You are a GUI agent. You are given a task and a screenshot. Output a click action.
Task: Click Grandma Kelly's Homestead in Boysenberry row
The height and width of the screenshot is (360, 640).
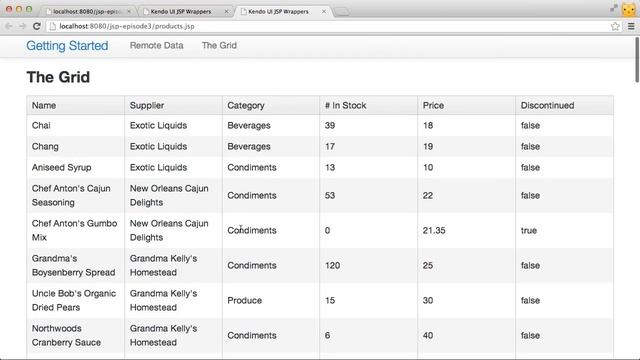173,265
